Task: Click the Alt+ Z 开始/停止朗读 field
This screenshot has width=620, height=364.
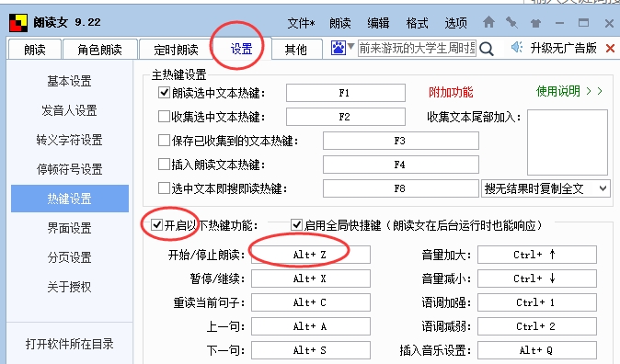Action: 311,255
